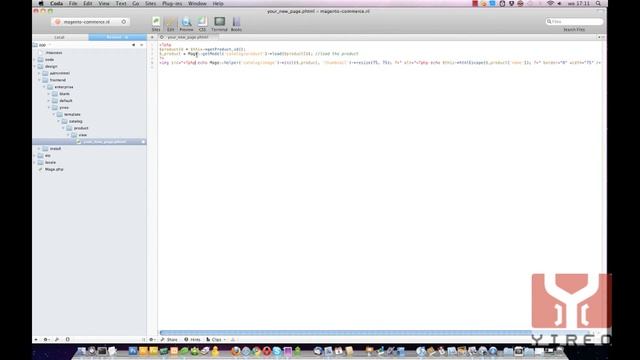Image resolution: width=640 pixels, height=360 pixels.
Task: Click the Wi-Fi menu bar icon
Action: tap(550, 3)
